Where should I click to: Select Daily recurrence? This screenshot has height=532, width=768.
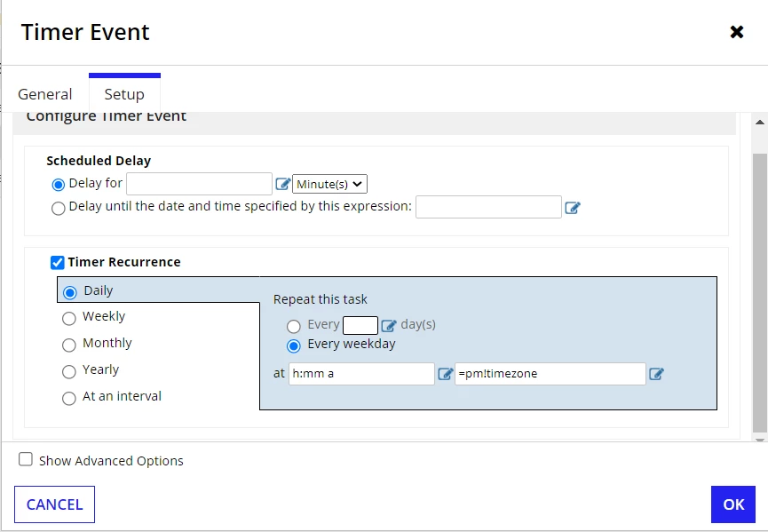pyautogui.click(x=70, y=292)
